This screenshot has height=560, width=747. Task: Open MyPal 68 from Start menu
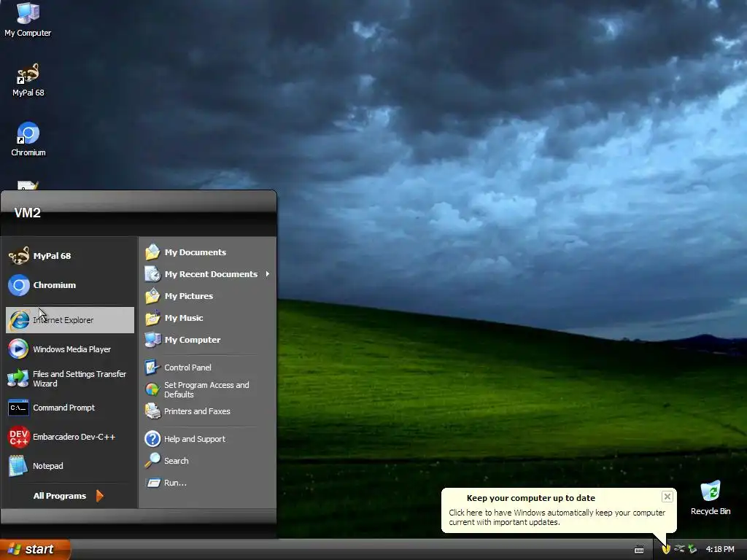pyautogui.click(x=69, y=256)
